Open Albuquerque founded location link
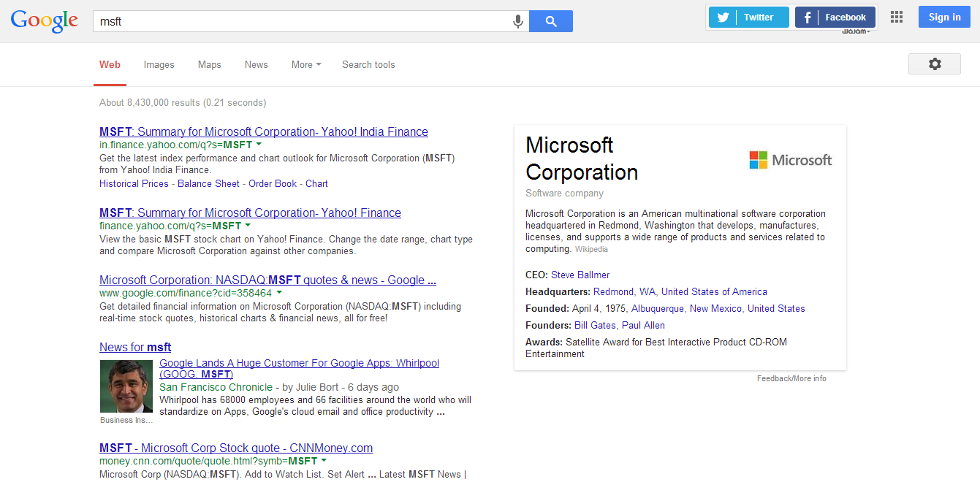This screenshot has height=482, width=980. 658,308
